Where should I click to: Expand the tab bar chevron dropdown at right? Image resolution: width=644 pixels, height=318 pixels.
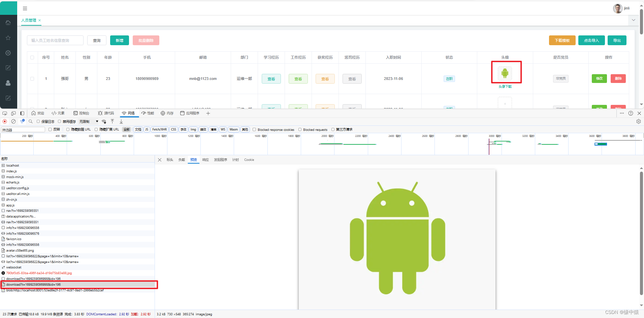click(634, 20)
